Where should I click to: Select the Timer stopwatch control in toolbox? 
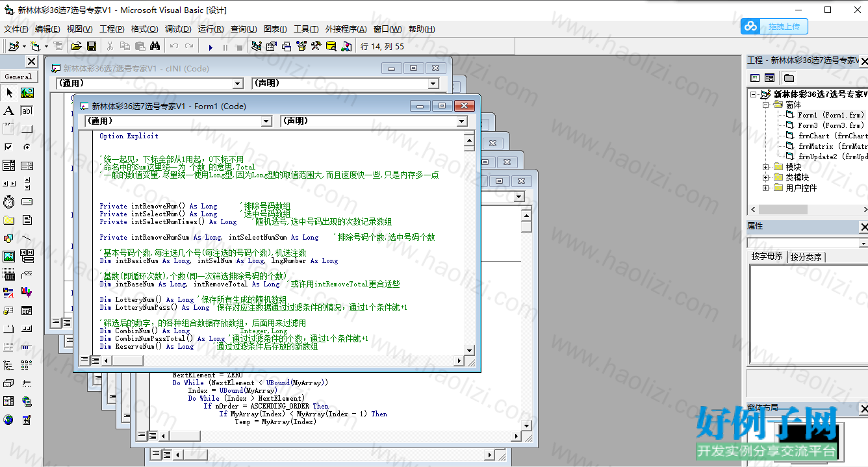(x=9, y=202)
